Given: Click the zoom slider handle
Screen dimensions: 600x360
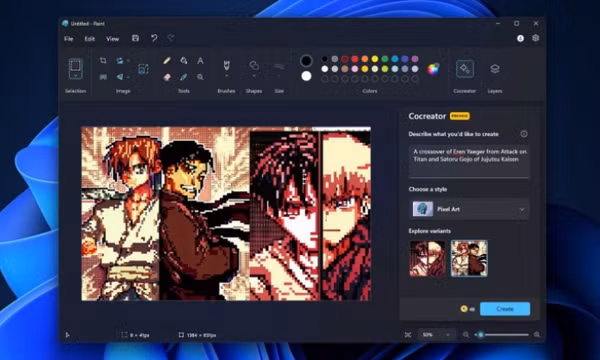Looking at the screenshot, I should pos(481,335).
